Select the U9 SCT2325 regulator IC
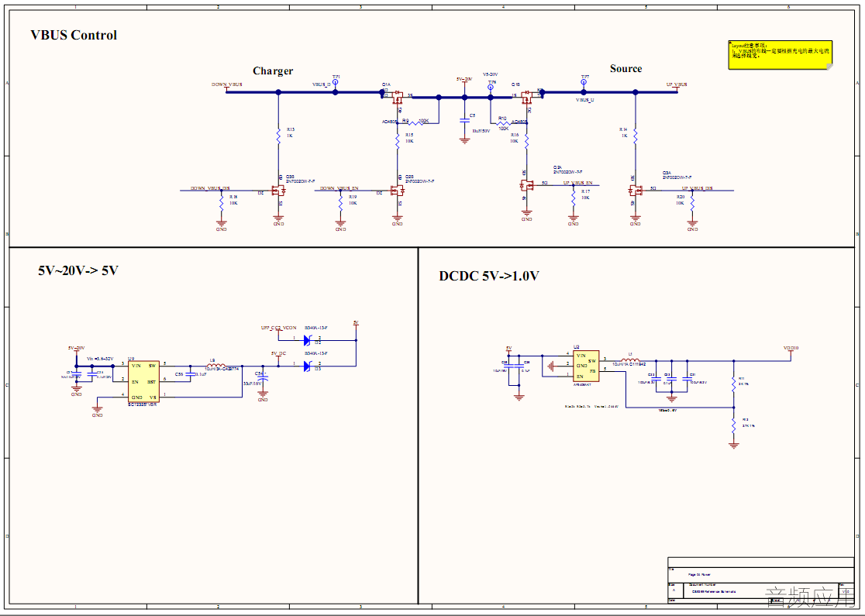This screenshot has height=616, width=865. (x=143, y=382)
